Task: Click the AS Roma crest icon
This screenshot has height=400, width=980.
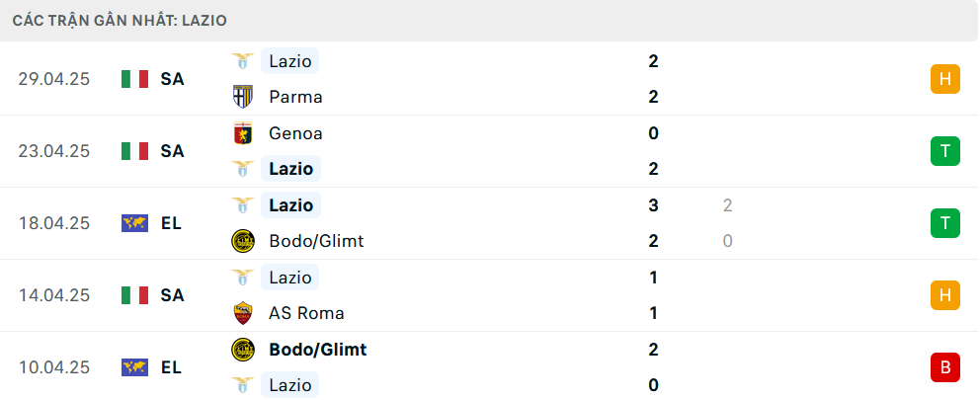Action: tap(242, 313)
